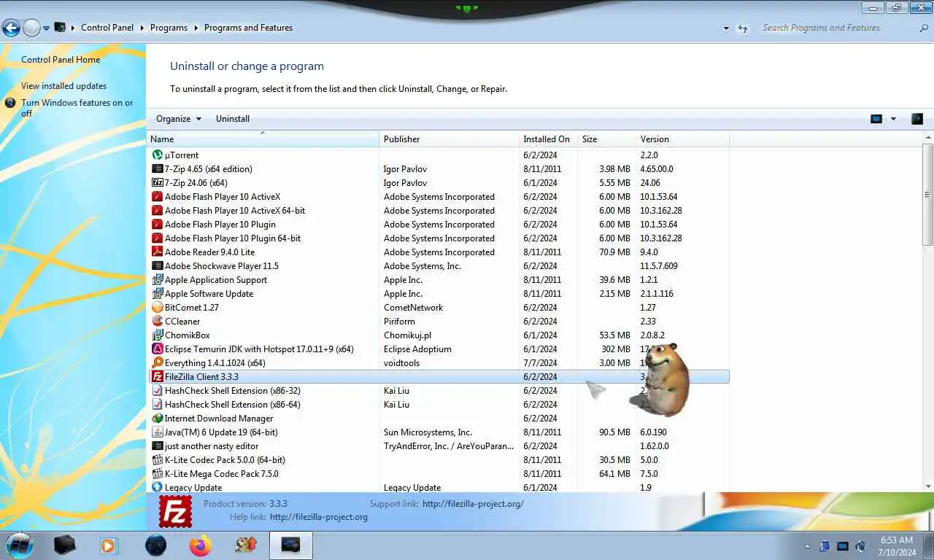Go back with the Back button
The width and height of the screenshot is (934, 560).
click(11, 28)
